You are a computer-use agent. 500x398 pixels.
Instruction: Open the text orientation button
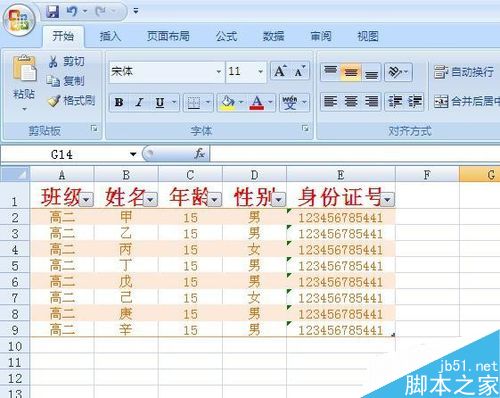[x=398, y=72]
